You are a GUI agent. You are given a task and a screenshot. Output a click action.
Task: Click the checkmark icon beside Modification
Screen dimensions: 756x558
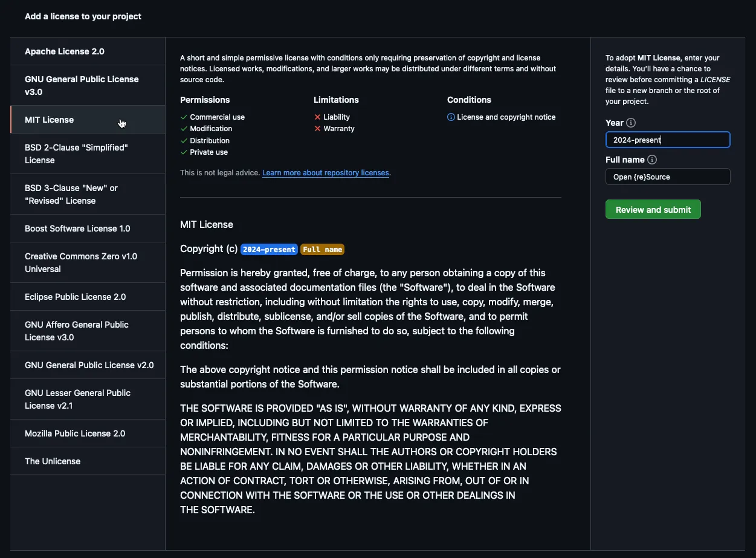pyautogui.click(x=184, y=129)
